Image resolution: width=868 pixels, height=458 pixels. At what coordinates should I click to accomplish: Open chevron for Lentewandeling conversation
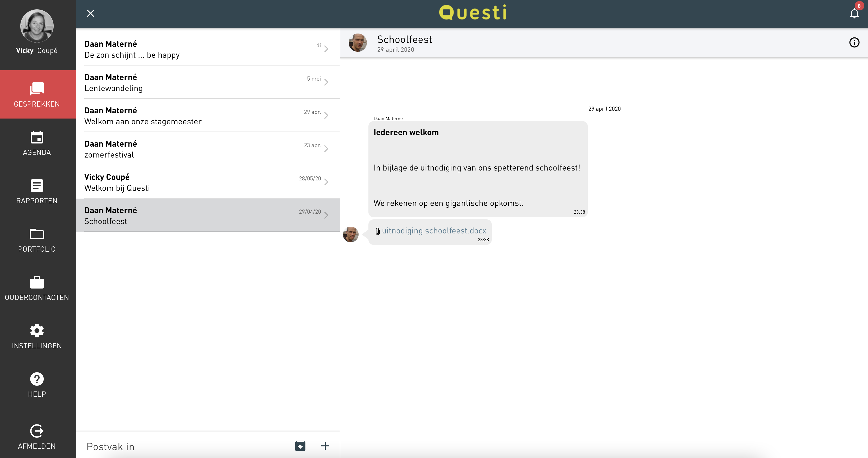[x=326, y=82]
